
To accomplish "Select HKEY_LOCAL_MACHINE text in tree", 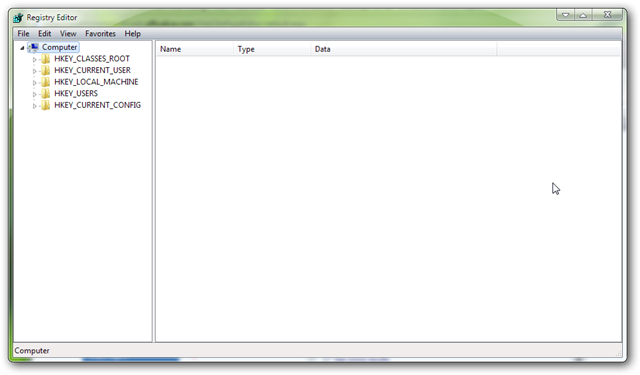I will (96, 82).
